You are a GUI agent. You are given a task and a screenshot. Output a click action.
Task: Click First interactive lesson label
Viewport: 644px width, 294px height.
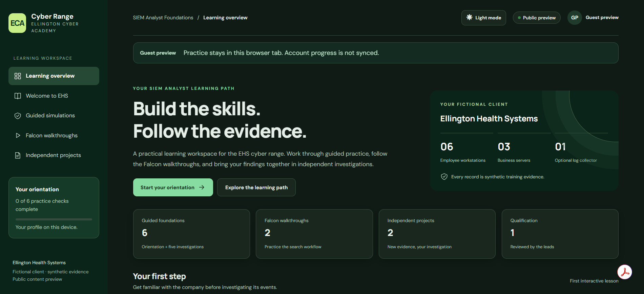click(x=594, y=281)
